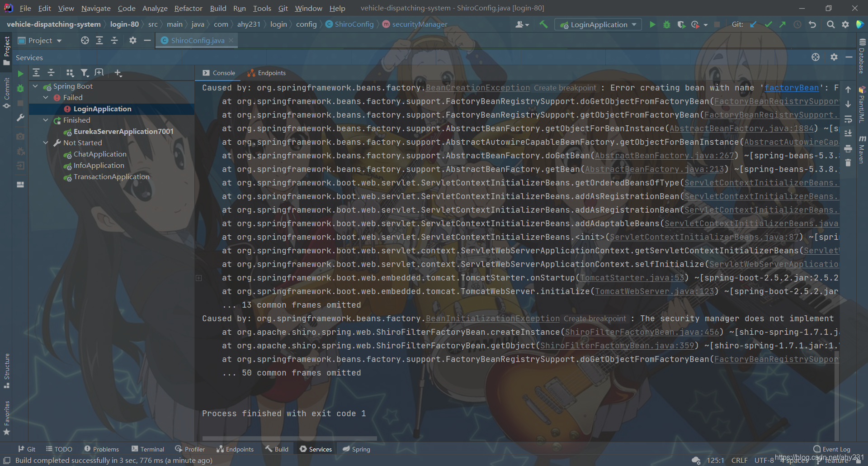Toggle soft-wrap in console gutter
This screenshot has height=466, width=868.
click(x=848, y=119)
